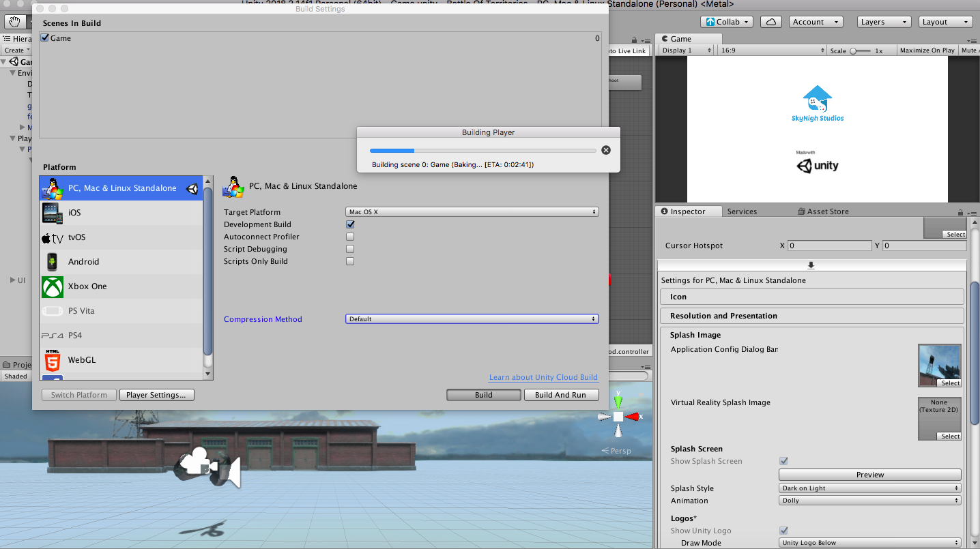Click the Inspector panel lock icon

[x=960, y=212]
